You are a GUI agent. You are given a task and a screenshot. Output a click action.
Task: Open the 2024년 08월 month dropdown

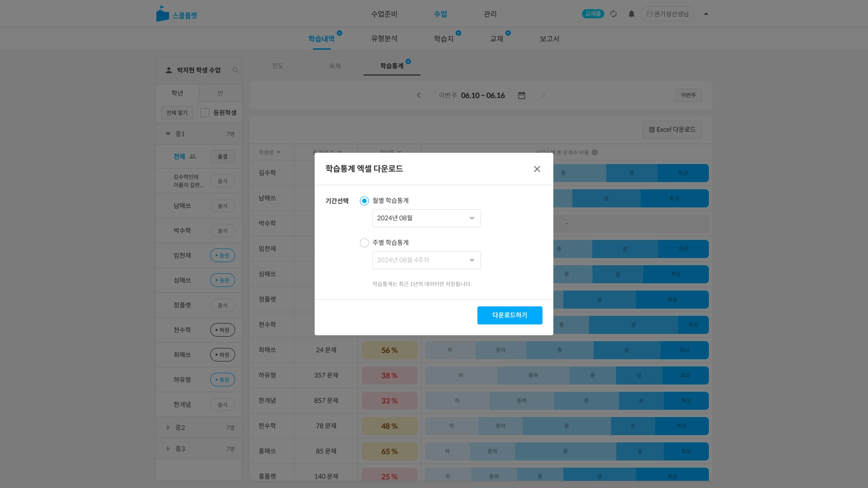(426, 218)
